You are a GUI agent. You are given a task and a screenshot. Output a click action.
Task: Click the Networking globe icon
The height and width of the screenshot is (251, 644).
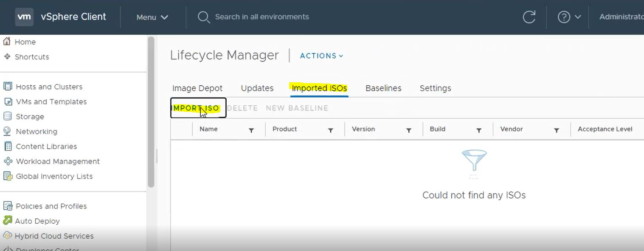pyautogui.click(x=7, y=131)
